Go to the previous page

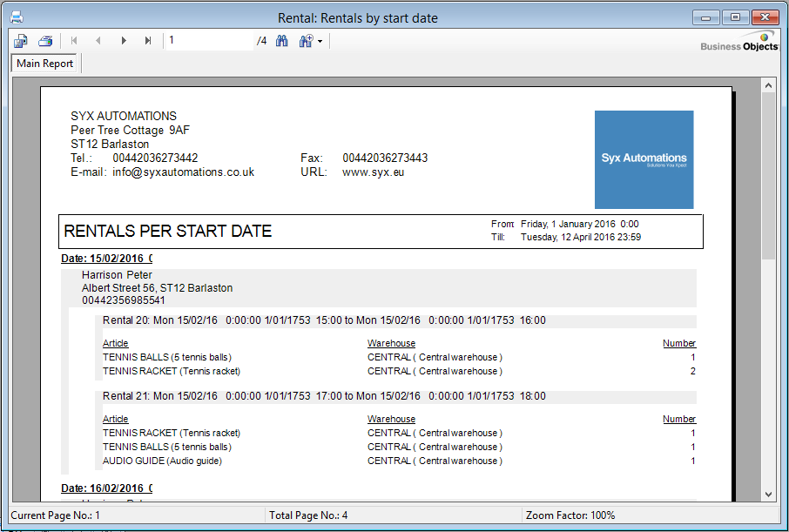point(98,41)
